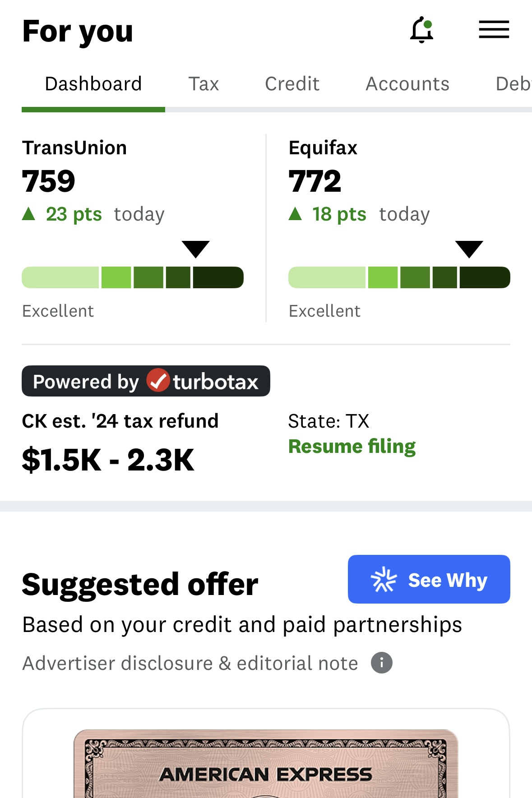Tap the TransUnion credit score range bar
The image size is (532, 798).
133,277
